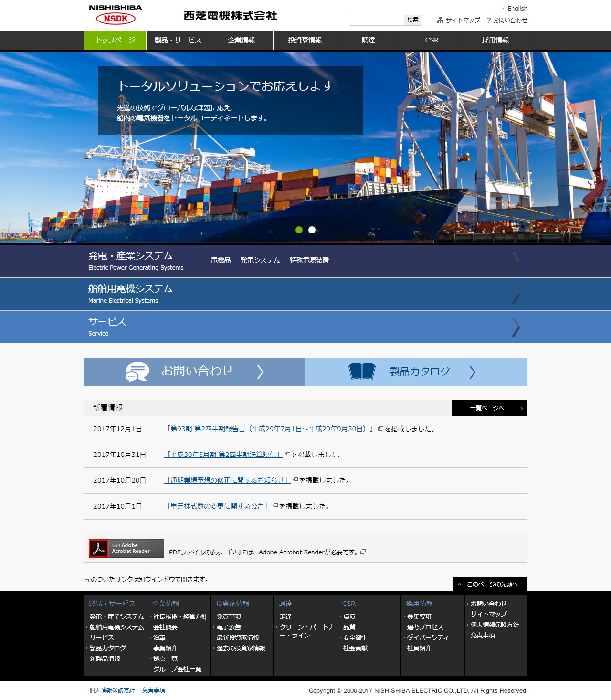This screenshot has height=700, width=611.
Task: Open footer 新製品情報 link
Action: click(105, 659)
